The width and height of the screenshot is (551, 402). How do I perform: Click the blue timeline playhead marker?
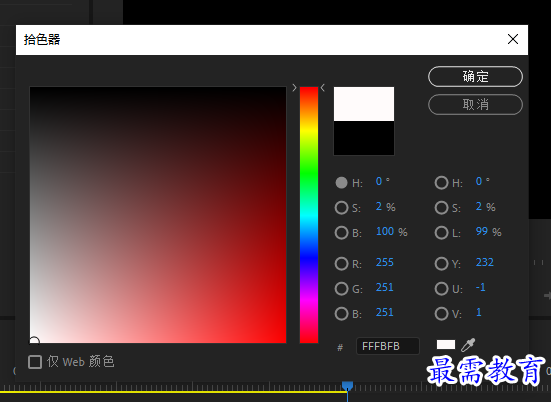coord(347,387)
